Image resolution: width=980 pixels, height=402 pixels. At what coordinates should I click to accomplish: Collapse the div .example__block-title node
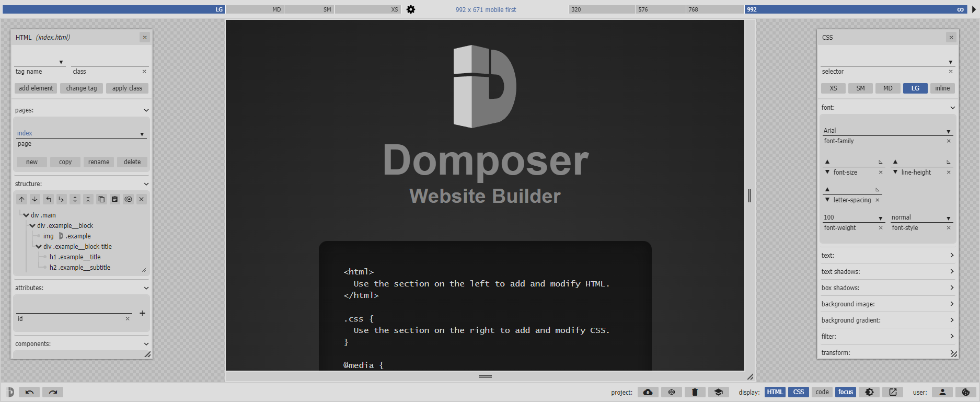39,247
